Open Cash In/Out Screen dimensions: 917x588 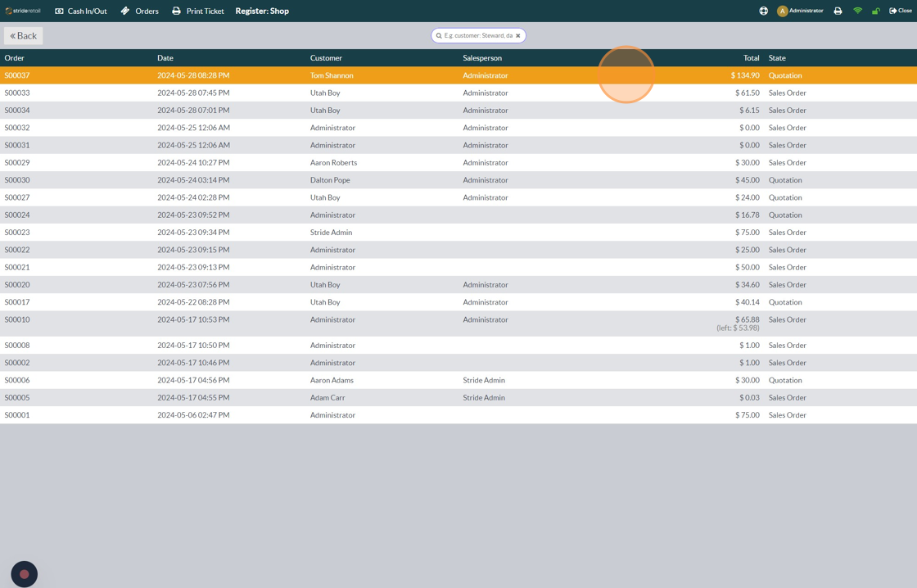pyautogui.click(x=81, y=11)
